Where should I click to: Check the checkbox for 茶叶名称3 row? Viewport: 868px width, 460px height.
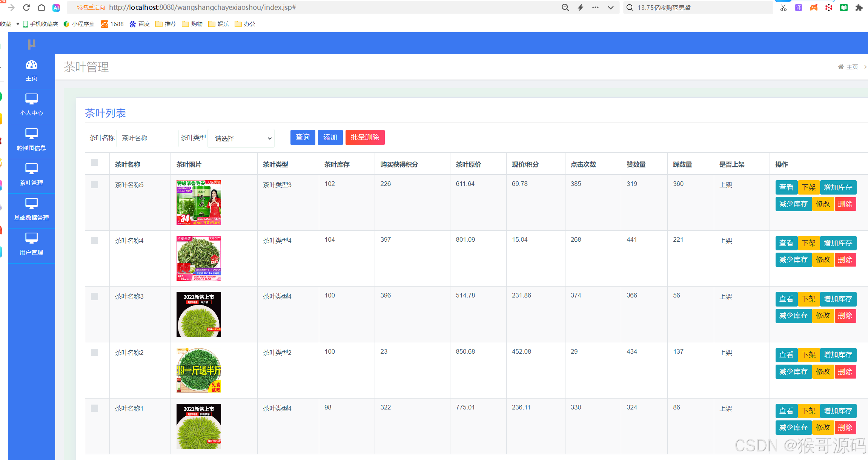94,296
